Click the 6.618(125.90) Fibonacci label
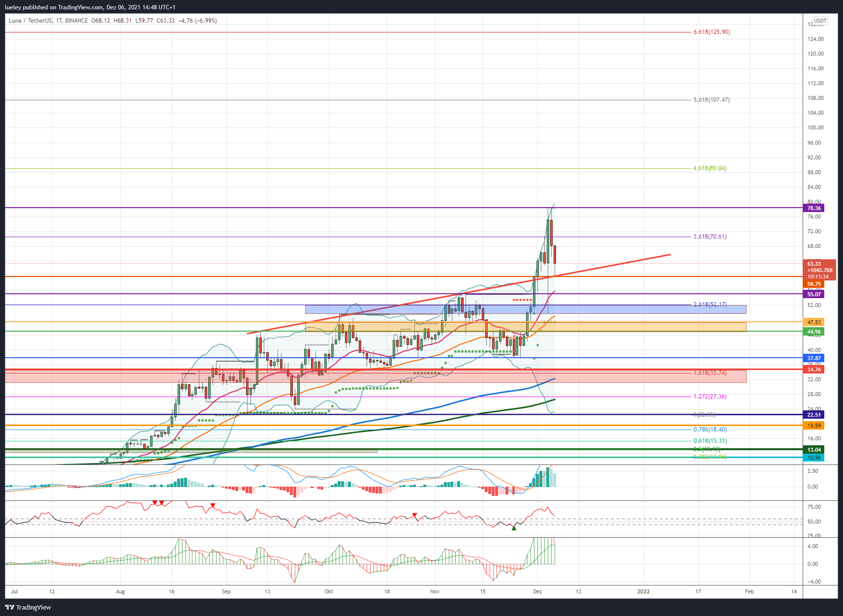 (712, 32)
